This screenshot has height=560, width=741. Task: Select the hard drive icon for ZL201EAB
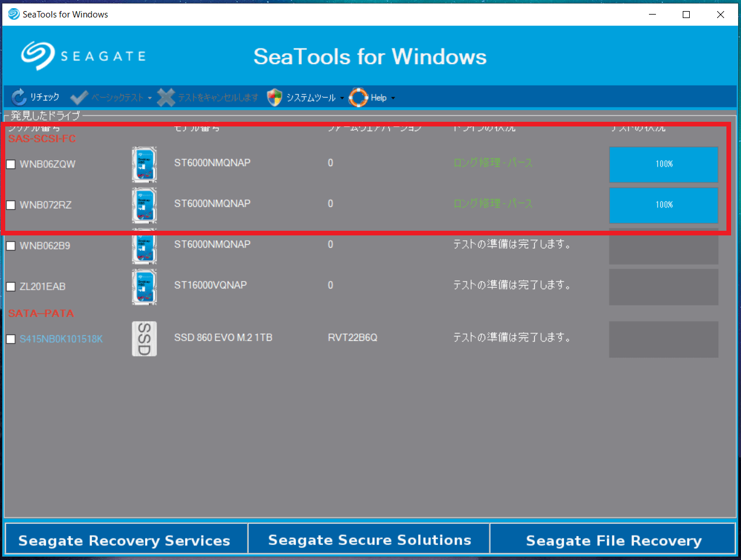[144, 287]
